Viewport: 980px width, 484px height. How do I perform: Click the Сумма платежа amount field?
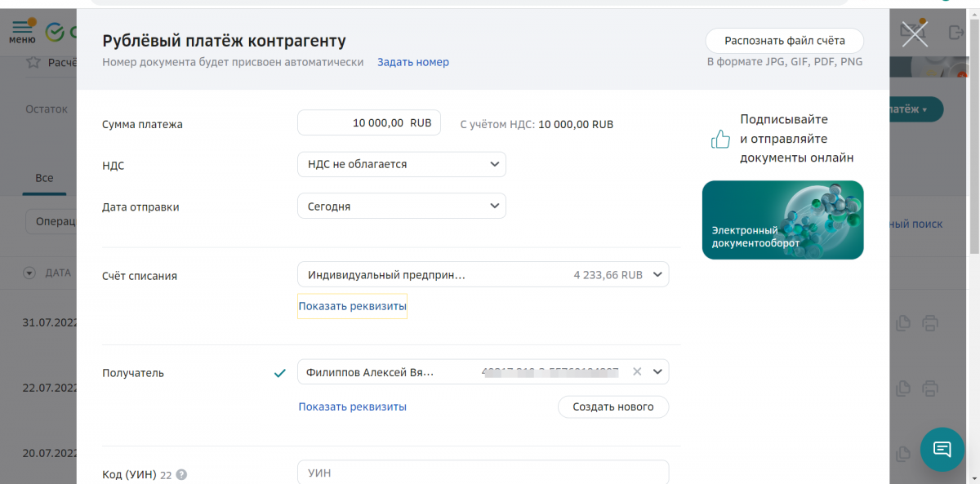pos(369,123)
